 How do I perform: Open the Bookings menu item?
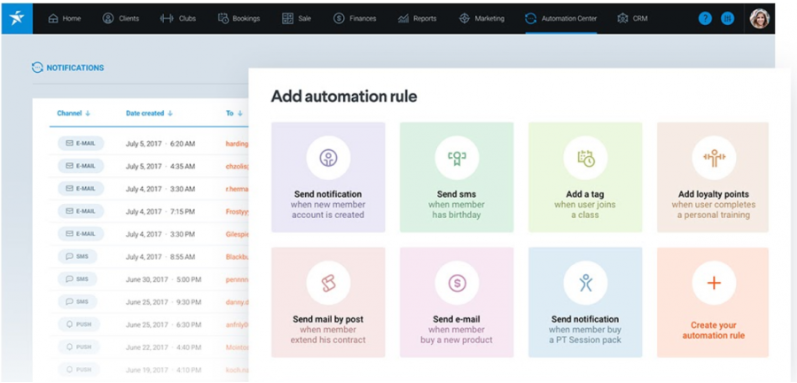click(239, 18)
